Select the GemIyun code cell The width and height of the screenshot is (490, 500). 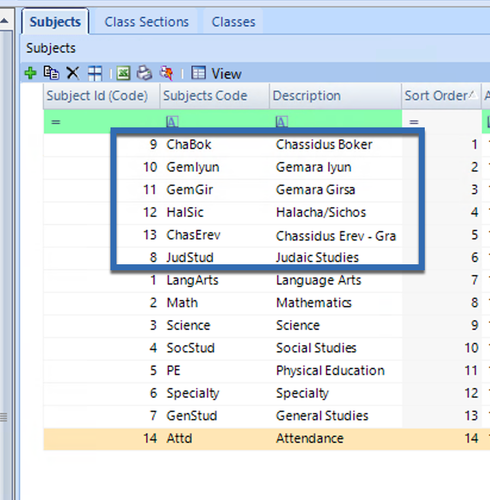[x=214, y=167]
